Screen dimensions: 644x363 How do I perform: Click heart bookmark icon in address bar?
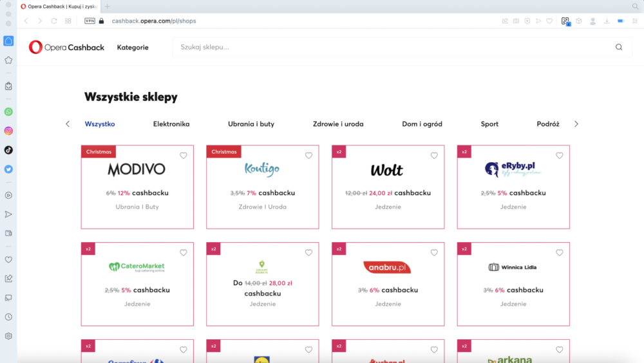pyautogui.click(x=549, y=21)
